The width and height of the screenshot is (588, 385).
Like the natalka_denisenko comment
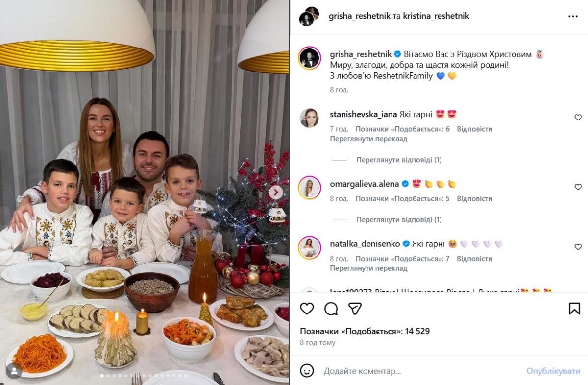[578, 247]
